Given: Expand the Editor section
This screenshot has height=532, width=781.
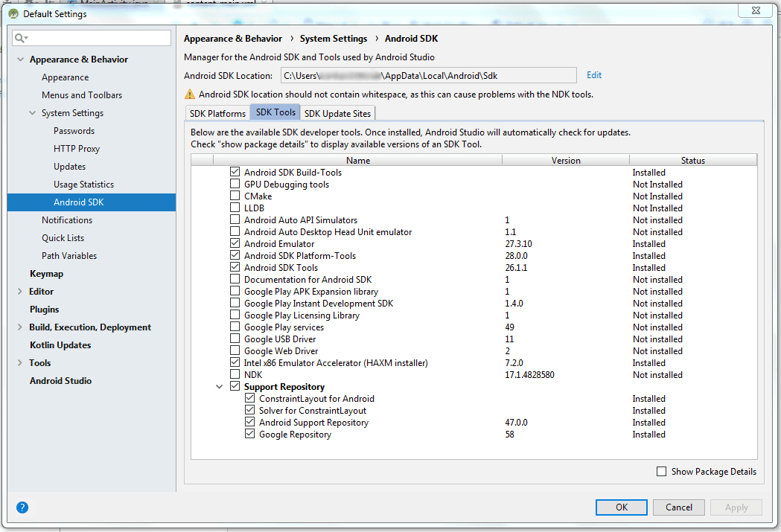Looking at the screenshot, I should (20, 292).
